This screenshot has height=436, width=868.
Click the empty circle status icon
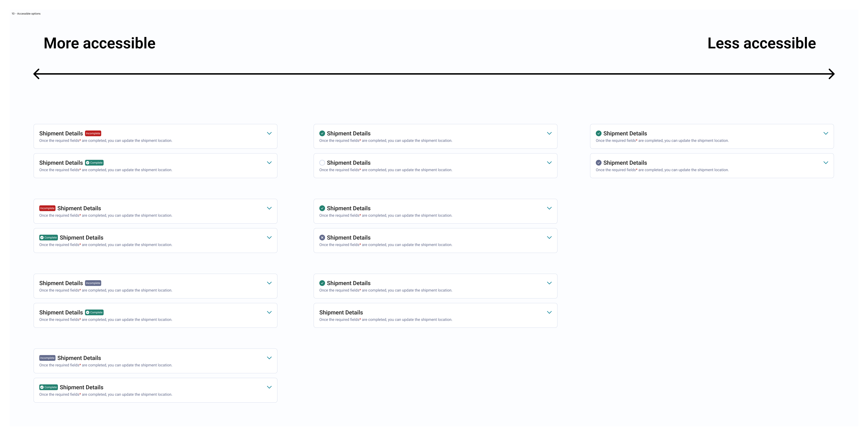click(322, 163)
